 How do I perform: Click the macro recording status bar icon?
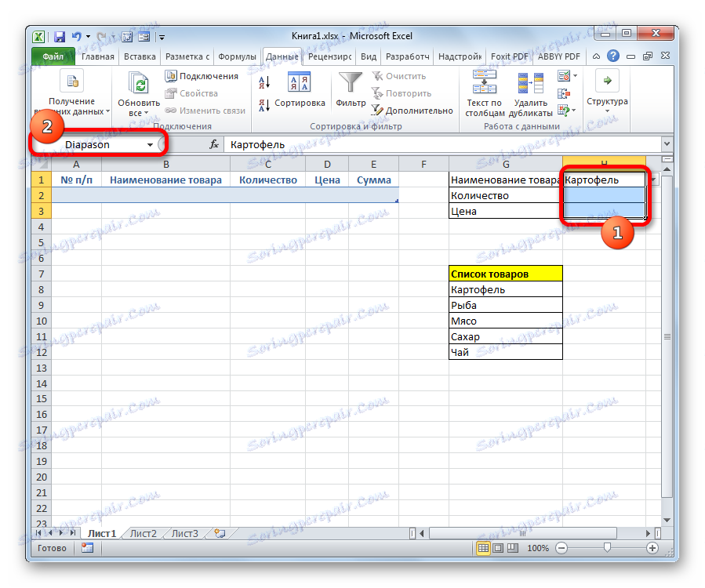[87, 548]
